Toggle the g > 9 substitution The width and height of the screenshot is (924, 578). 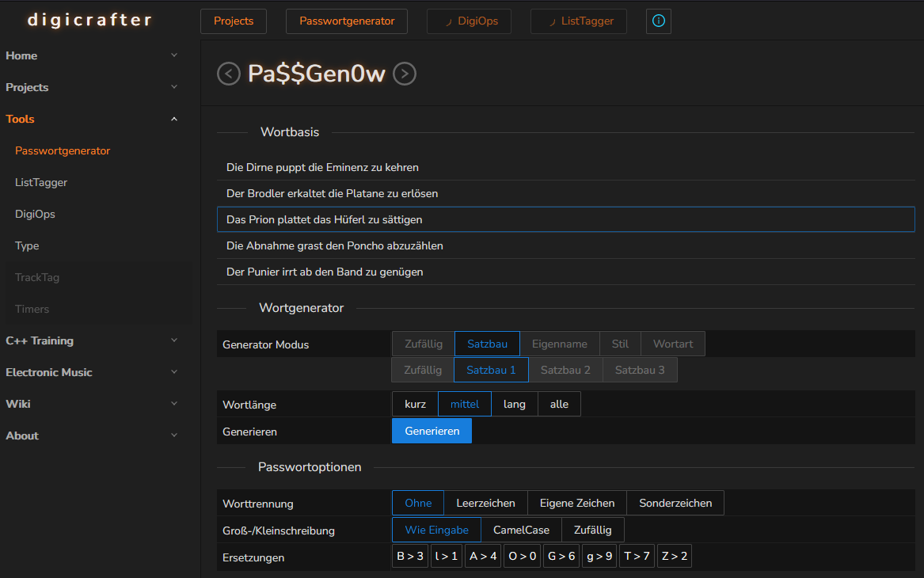[599, 556]
